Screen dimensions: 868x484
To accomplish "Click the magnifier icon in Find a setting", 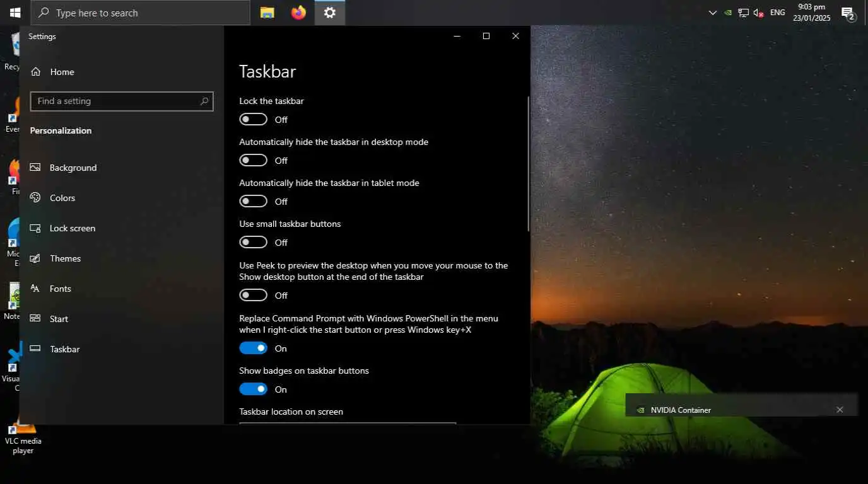I will pyautogui.click(x=204, y=101).
